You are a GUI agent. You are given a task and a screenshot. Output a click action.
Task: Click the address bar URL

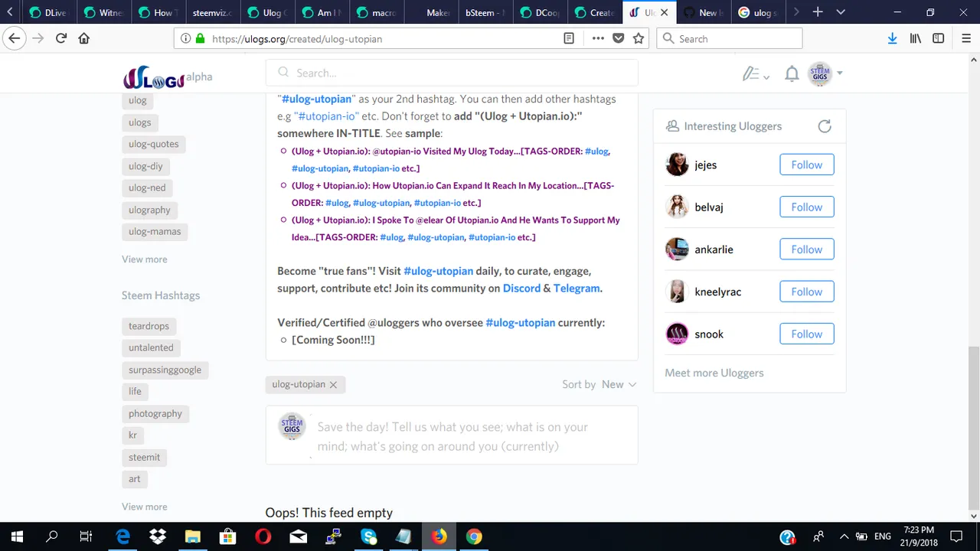click(297, 39)
